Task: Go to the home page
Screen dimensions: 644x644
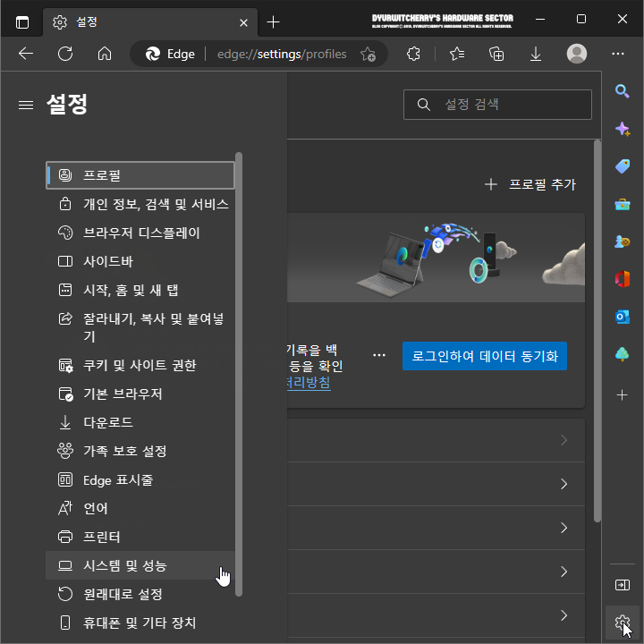Action: click(105, 54)
